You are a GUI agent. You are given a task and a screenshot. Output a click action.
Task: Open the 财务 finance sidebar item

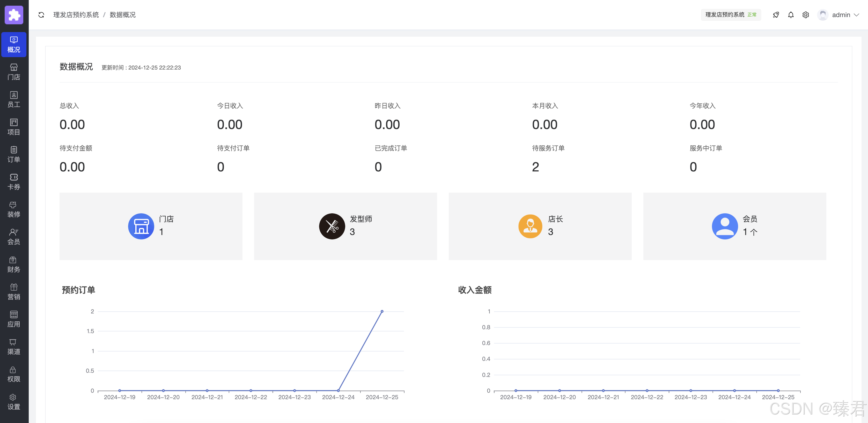click(x=14, y=264)
